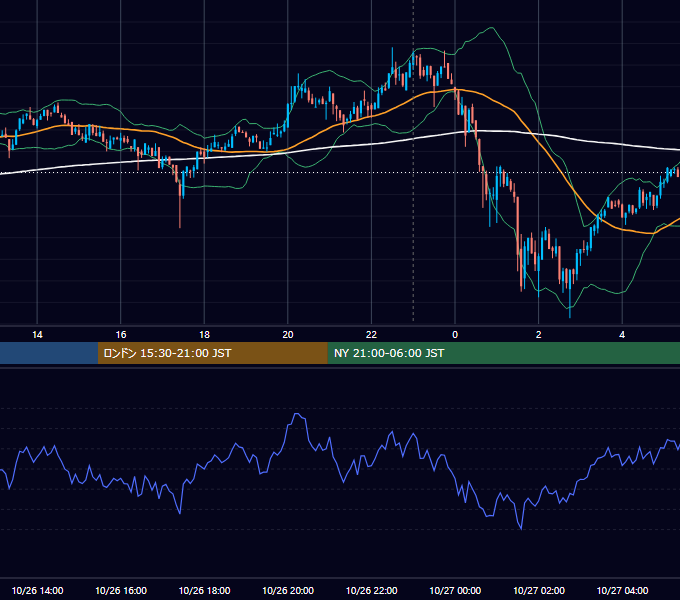This screenshot has height=600, width=680.
Task: Select the 22 hour tick label
Action: point(371,335)
